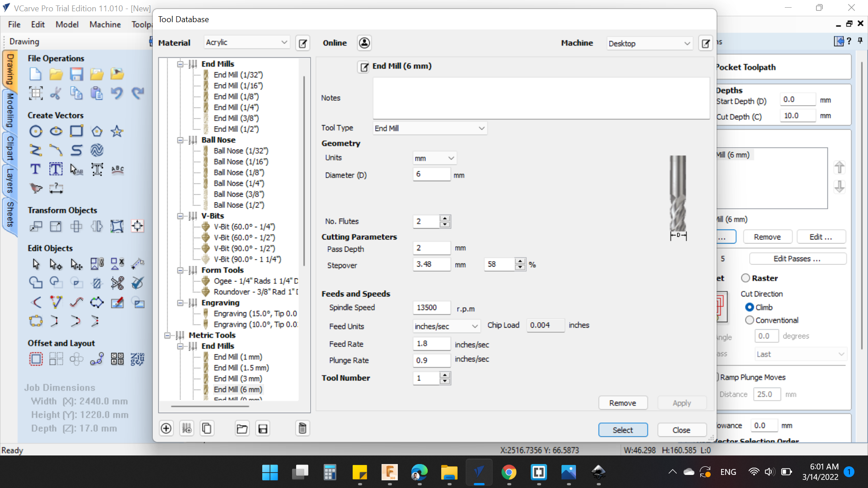The width and height of the screenshot is (868, 488).
Task: Click the Redo arrow icon
Action: pos(138,93)
